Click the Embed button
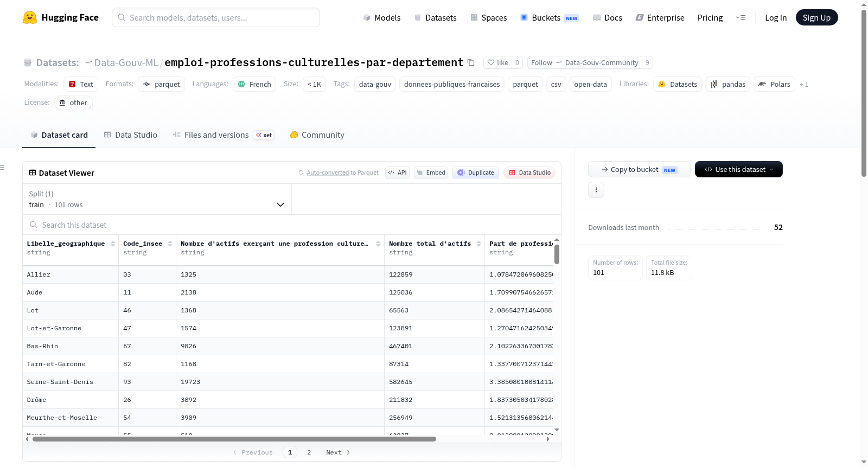Image resolution: width=868 pixels, height=467 pixels. pyautogui.click(x=431, y=172)
